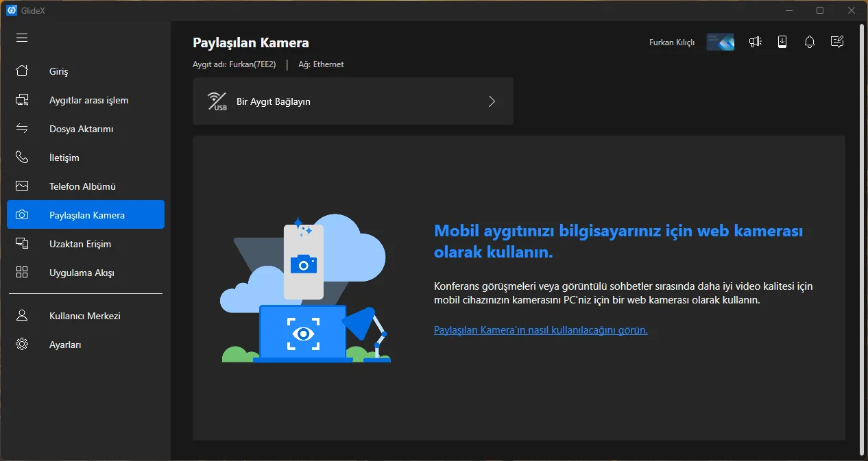Click the Giriş home icon
The image size is (868, 461).
(22, 71)
